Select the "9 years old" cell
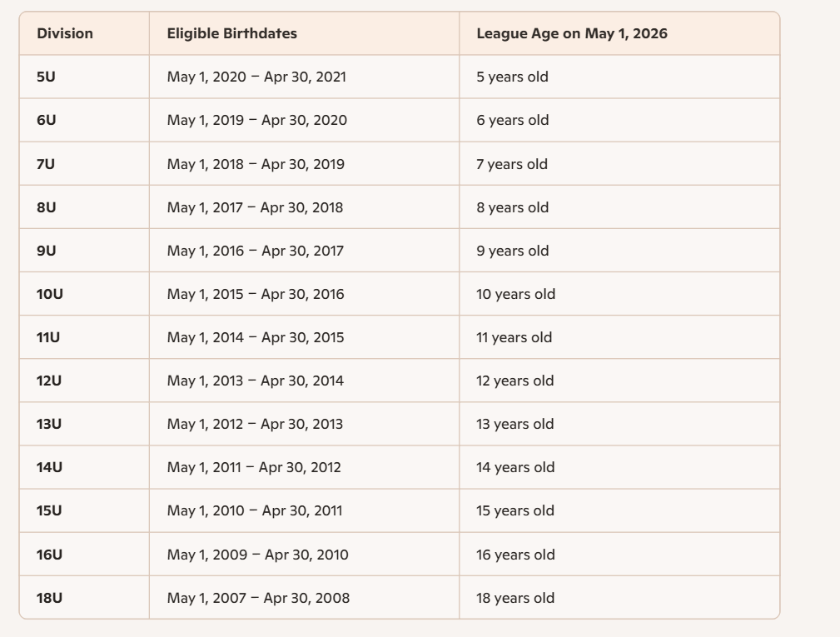The image size is (840, 637). 513,251
